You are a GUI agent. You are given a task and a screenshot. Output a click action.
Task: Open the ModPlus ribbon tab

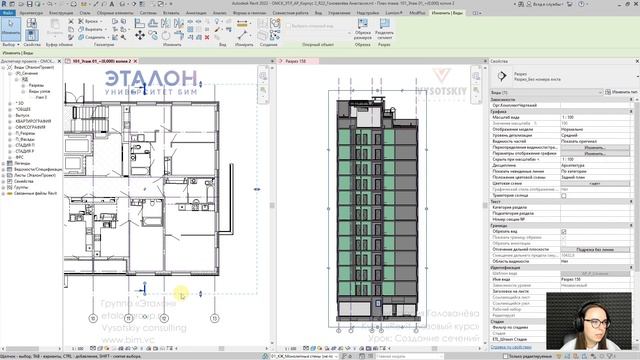[417, 13]
